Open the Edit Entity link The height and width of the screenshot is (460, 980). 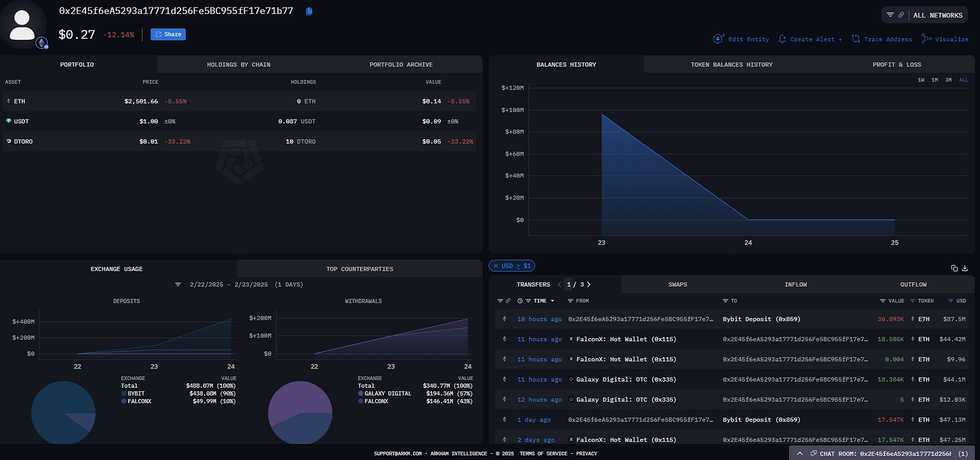pos(748,39)
